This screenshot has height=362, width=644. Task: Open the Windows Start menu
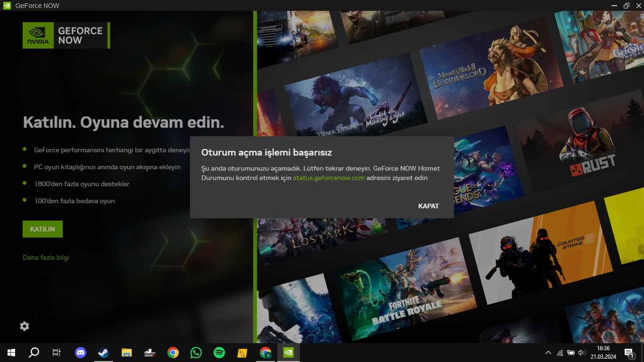pyautogui.click(x=11, y=353)
